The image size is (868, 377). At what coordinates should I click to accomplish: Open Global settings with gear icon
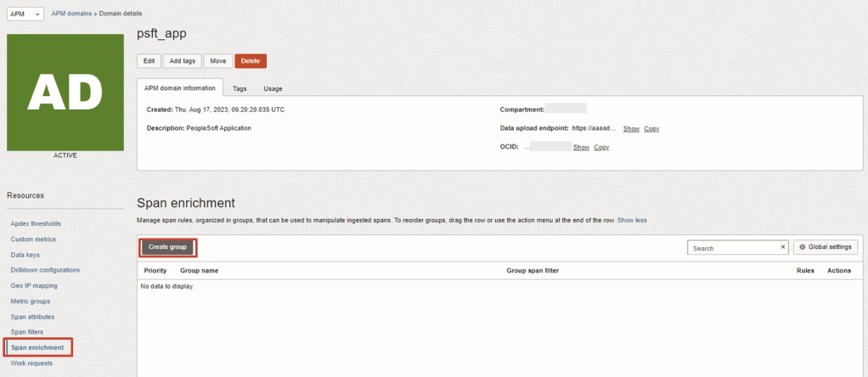coord(826,247)
